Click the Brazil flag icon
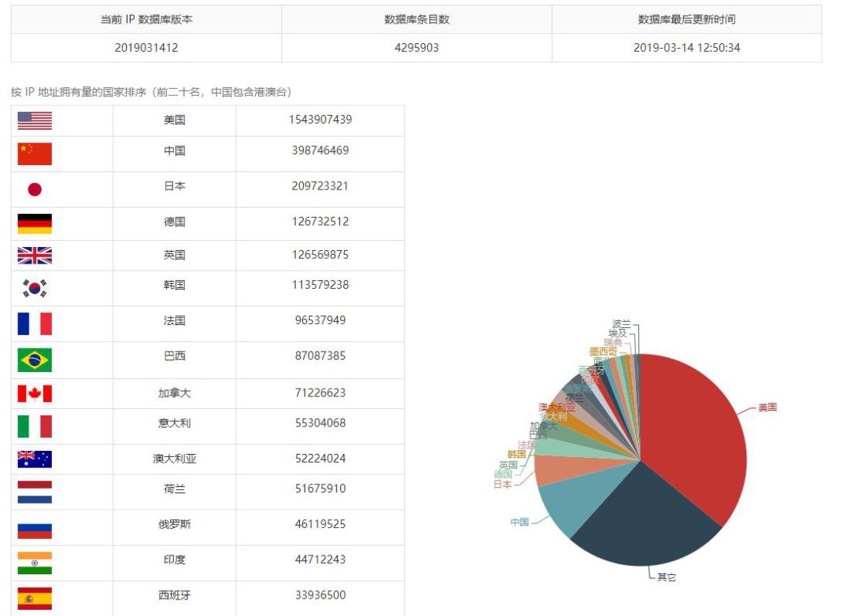This screenshot has width=850, height=616. point(35,360)
